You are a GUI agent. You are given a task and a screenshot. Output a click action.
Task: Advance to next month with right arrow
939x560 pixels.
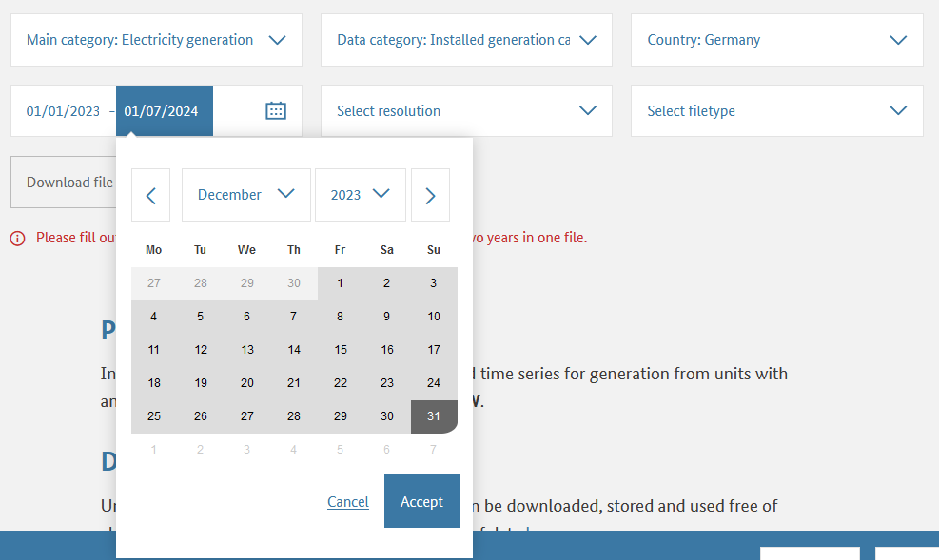[x=430, y=195]
